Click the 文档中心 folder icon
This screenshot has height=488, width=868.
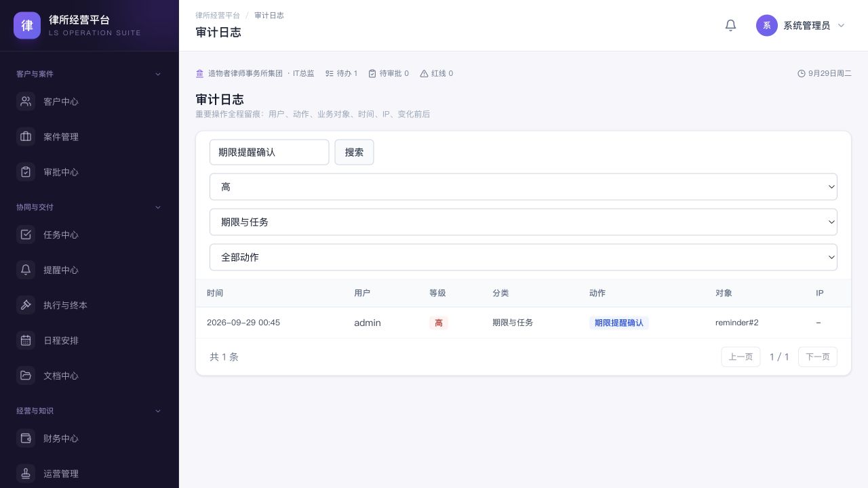[26, 376]
